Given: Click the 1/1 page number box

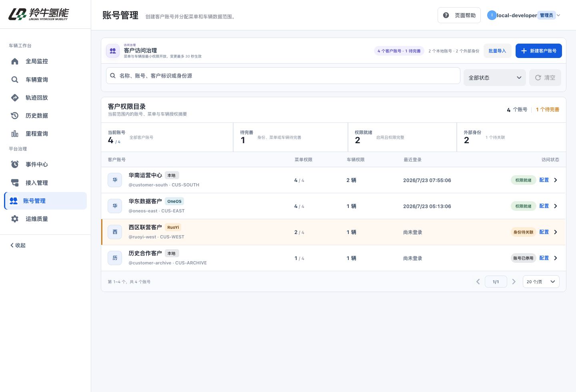Looking at the screenshot, I should [x=496, y=282].
